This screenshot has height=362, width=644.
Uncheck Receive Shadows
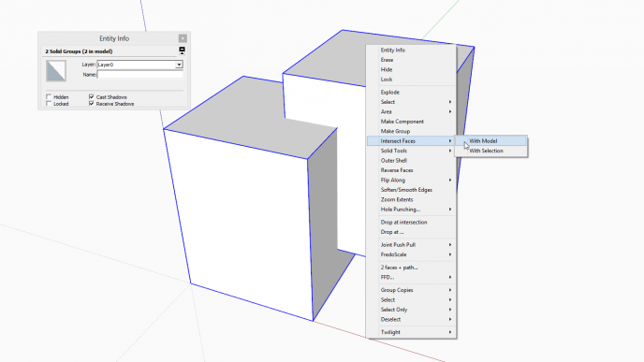91,104
